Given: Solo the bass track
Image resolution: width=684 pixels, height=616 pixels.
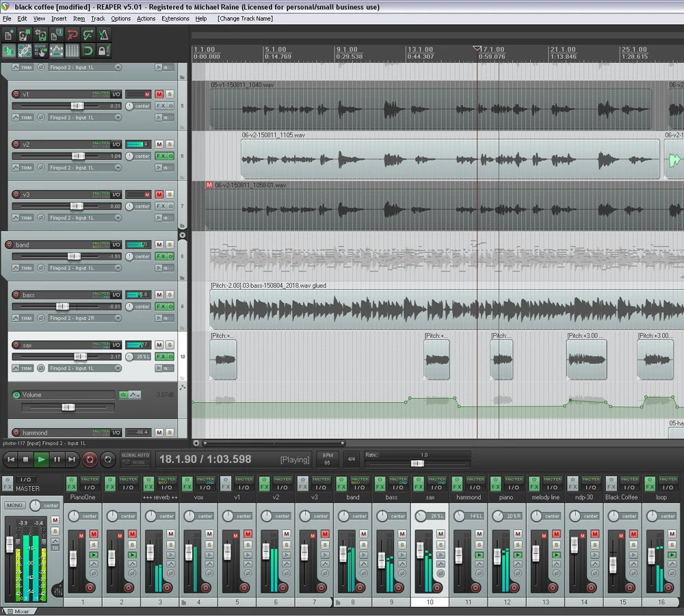Looking at the screenshot, I should [170, 295].
